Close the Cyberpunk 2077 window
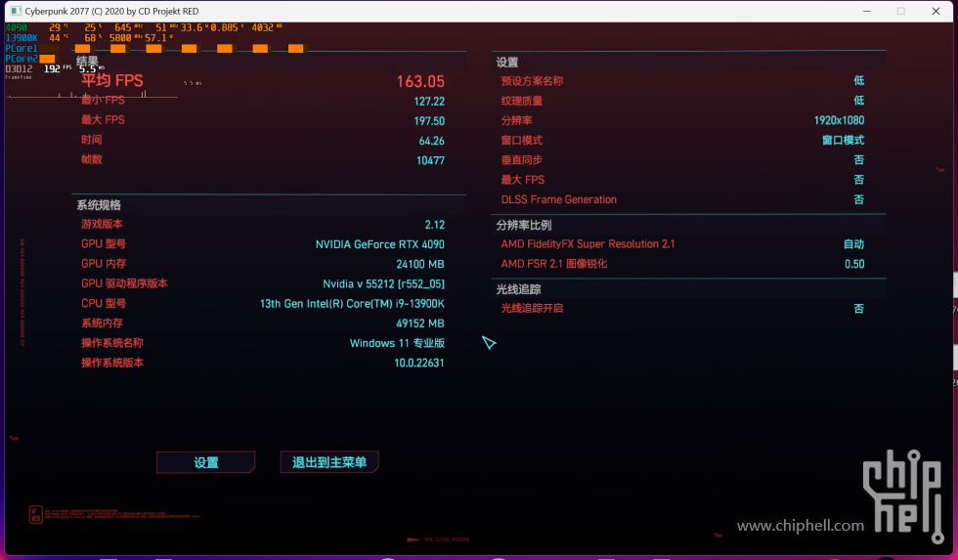Image resolution: width=958 pixels, height=560 pixels. 936,11
